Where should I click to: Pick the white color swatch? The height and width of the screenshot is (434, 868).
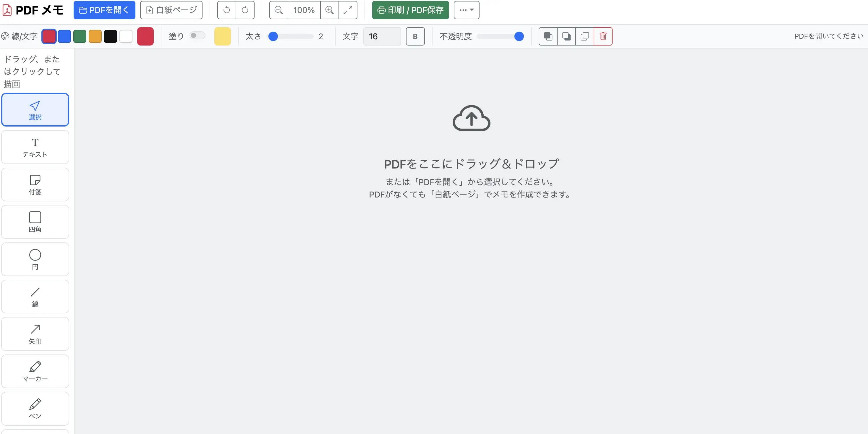[126, 36]
